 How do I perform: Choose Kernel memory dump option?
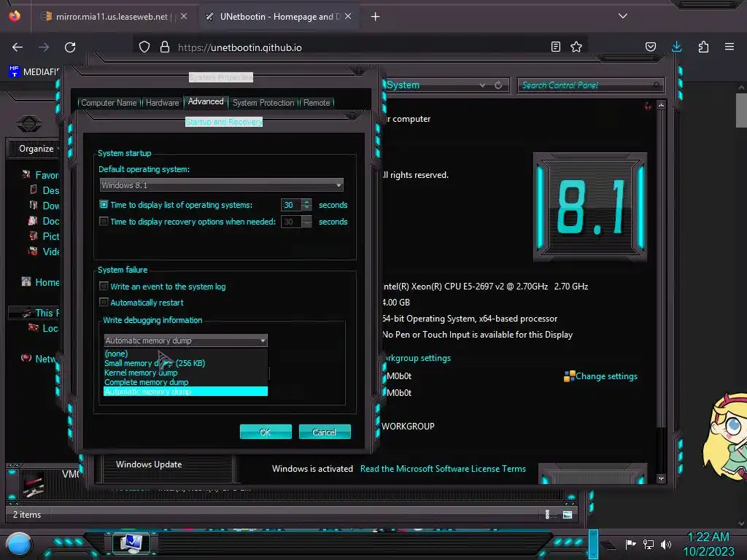186,373
